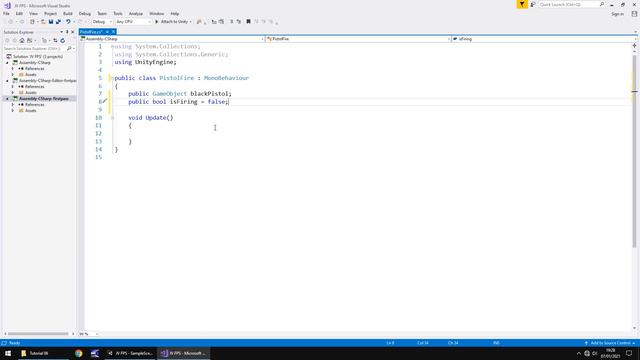The width and height of the screenshot is (640, 360).
Task: Click the Sign in link
Action: [617, 14]
